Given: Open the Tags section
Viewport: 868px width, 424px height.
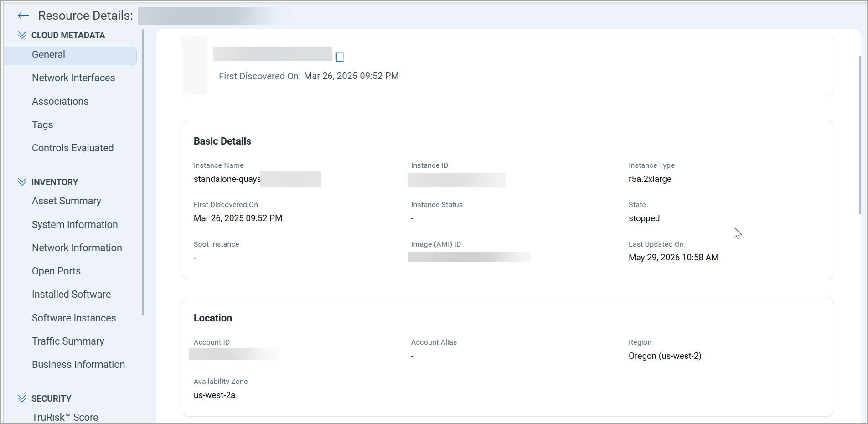Looking at the screenshot, I should [42, 125].
